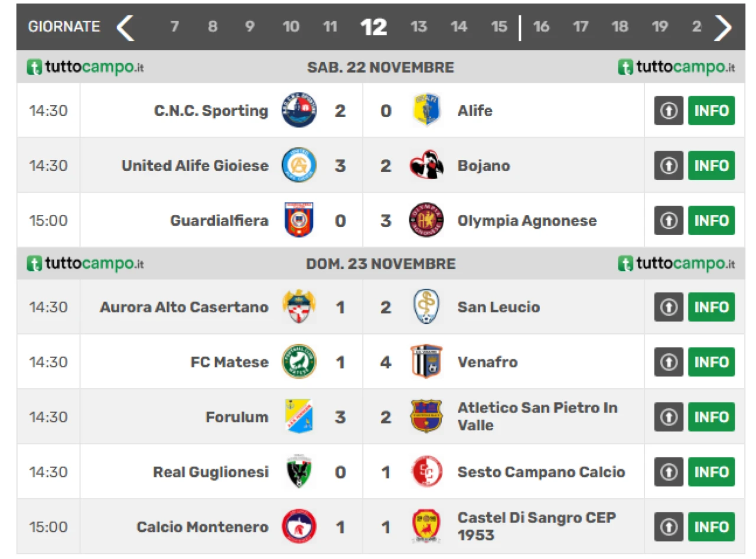This screenshot has width=756, height=559.
Task: Click the C.N.C. Sporting team crest
Action: pos(299,110)
